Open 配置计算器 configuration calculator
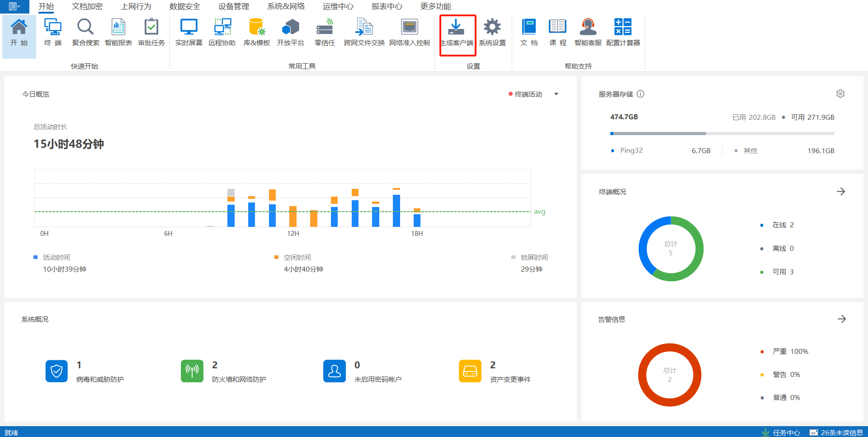This screenshot has height=437, width=868. (x=623, y=33)
